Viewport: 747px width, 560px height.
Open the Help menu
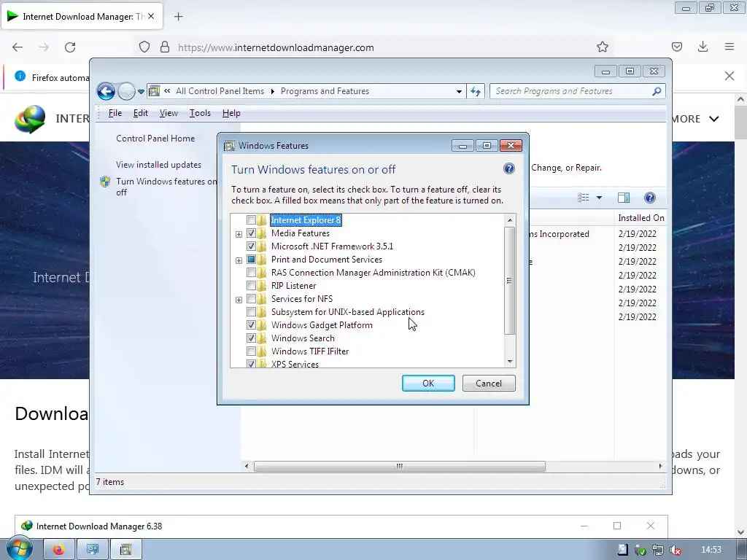(x=231, y=113)
